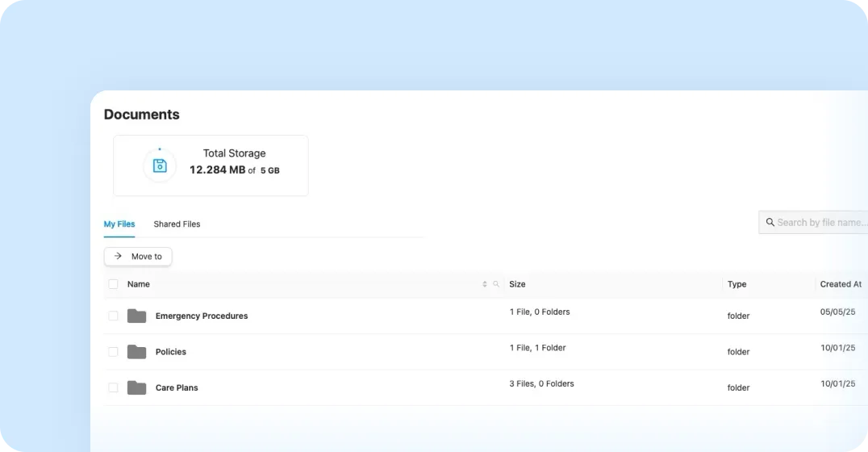Screen dimensions: 868x452
Task: Click the '1 File, 0 Folders' size cell
Action: tap(540, 312)
